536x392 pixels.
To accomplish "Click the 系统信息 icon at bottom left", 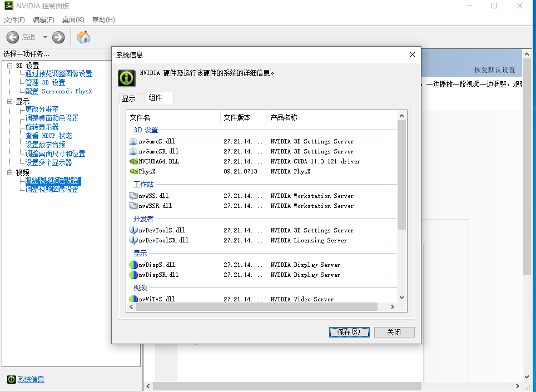I will pyautogui.click(x=11, y=379).
